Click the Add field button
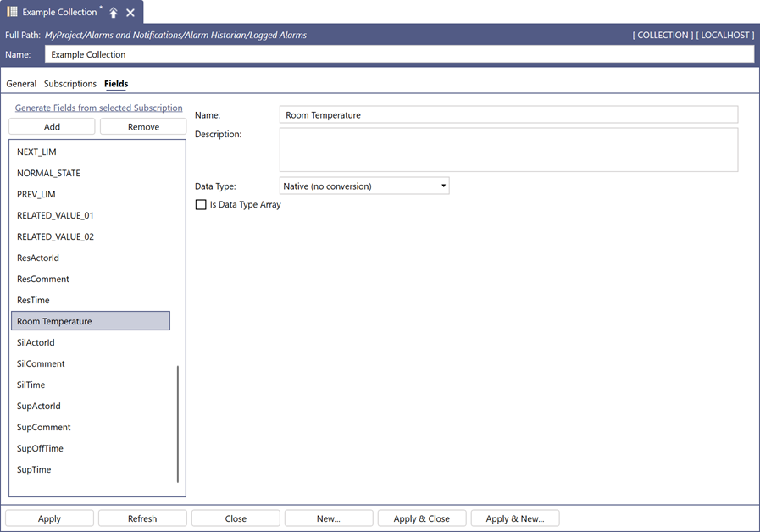The height and width of the screenshot is (532, 760). [x=52, y=127]
